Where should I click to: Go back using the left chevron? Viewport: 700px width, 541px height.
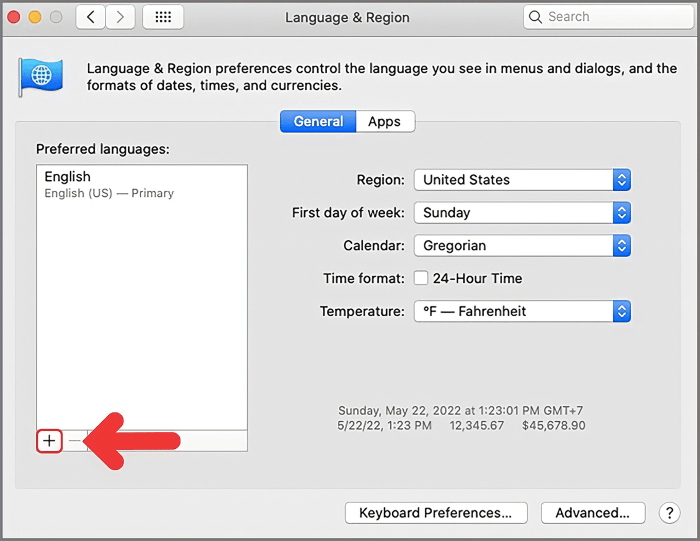click(x=91, y=17)
